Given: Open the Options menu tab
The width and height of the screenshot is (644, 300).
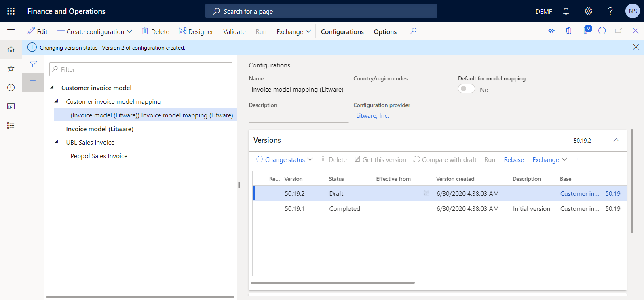Looking at the screenshot, I should [x=385, y=31].
